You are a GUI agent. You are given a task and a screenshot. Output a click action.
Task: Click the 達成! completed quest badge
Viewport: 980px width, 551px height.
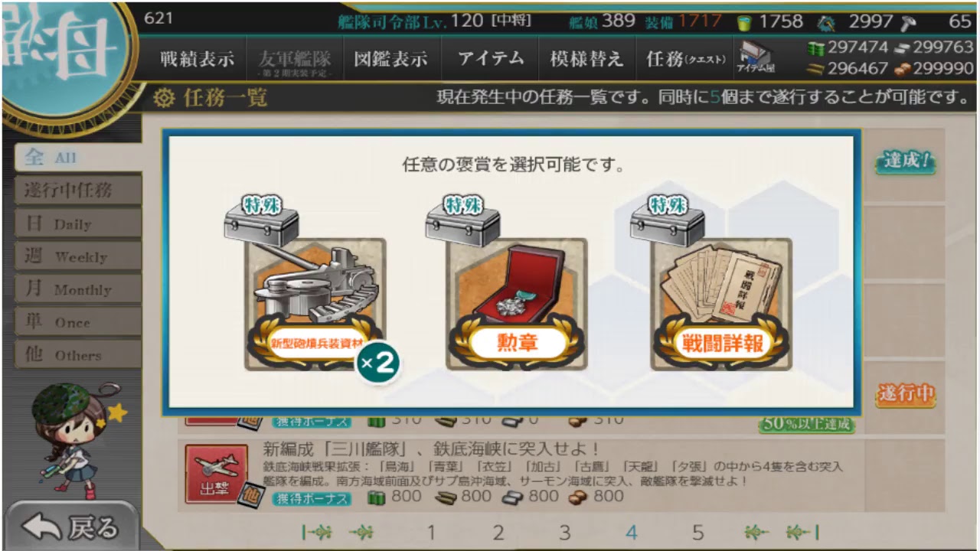click(906, 161)
